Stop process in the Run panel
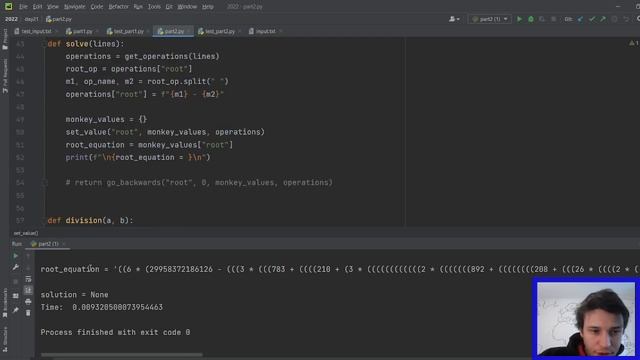The width and height of the screenshot is (640, 360). coord(16,282)
